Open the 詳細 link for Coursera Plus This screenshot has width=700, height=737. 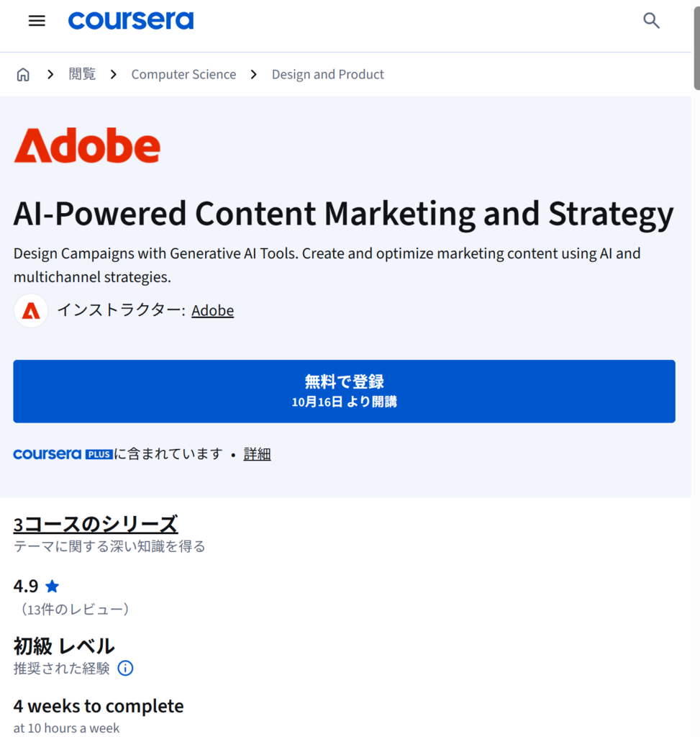pos(257,454)
